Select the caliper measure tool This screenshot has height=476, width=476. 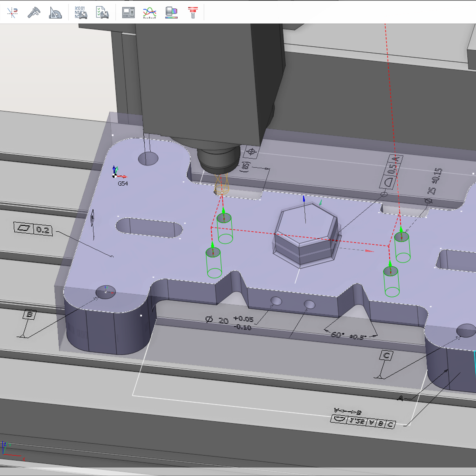coord(34,13)
